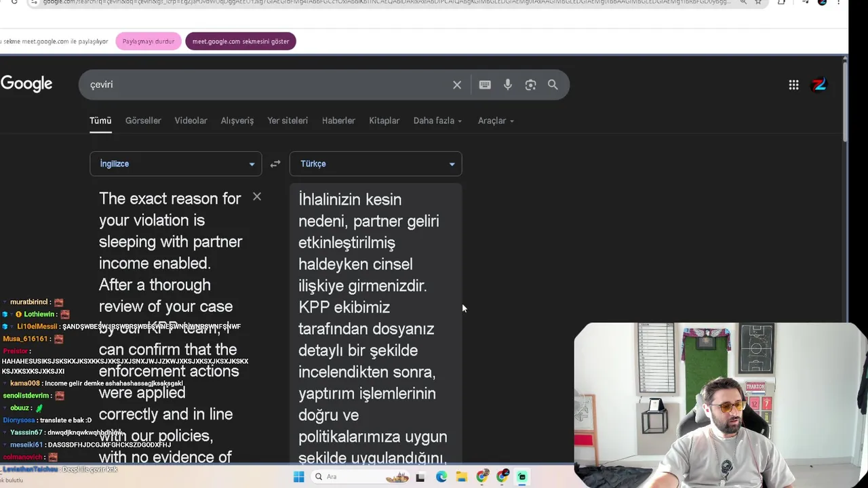Open the Haberler news tab
The height and width of the screenshot is (488, 868).
click(338, 121)
